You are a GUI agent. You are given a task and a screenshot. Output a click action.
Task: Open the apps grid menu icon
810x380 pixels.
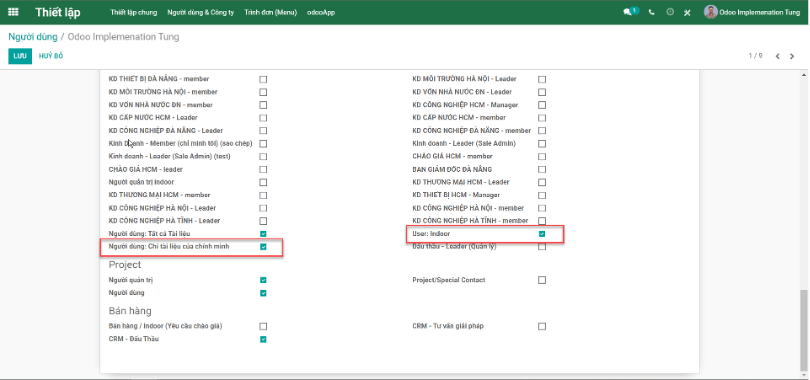(x=13, y=12)
